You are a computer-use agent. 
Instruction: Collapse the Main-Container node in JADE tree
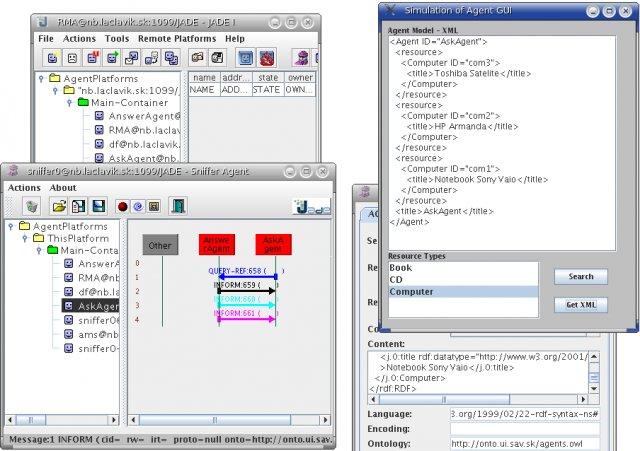pyautogui.click(x=70, y=102)
